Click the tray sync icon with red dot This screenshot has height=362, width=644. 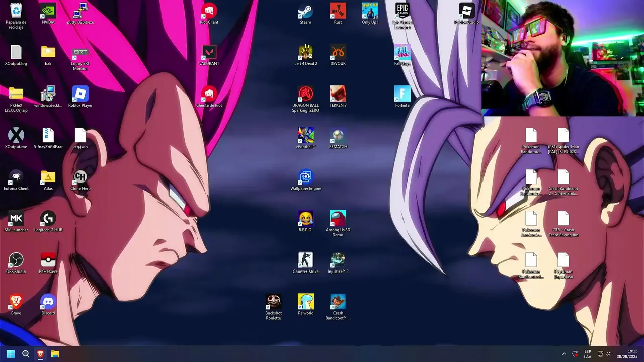pyautogui.click(x=575, y=354)
